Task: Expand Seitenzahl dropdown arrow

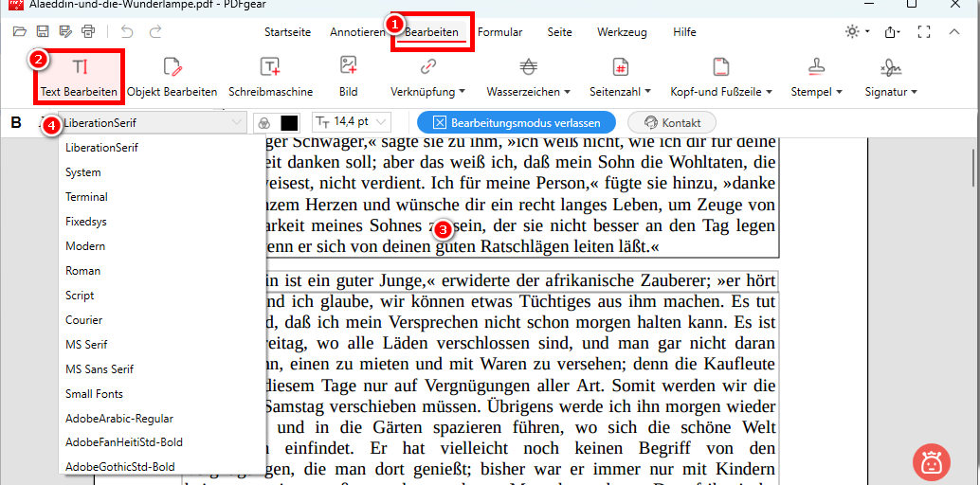Action: pyautogui.click(x=647, y=92)
